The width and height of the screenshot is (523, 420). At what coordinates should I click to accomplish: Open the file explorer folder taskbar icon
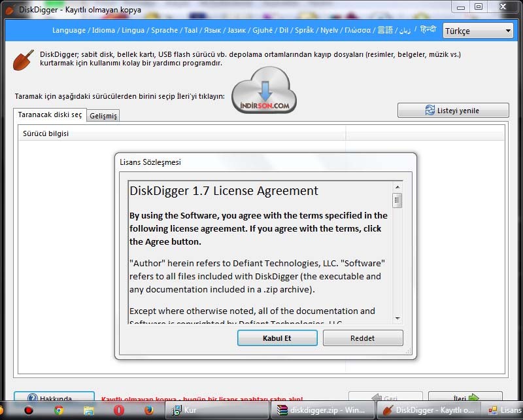coord(89,410)
